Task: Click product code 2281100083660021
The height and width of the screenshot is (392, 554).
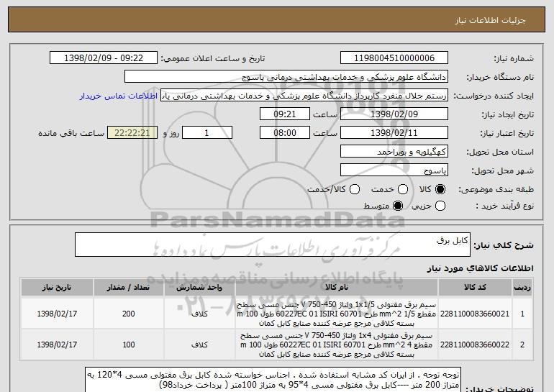Action: [x=475, y=314]
